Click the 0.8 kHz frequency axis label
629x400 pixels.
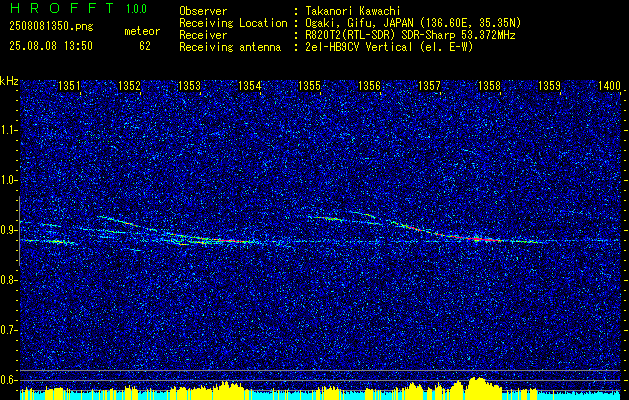point(9,280)
